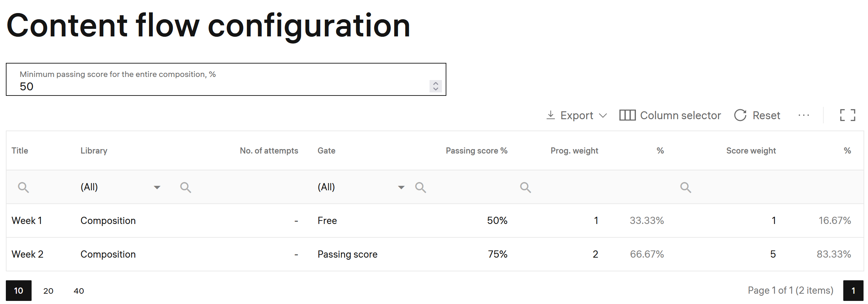Image resolution: width=868 pixels, height=304 pixels.
Task: Click the Reset refresh icon
Action: tap(740, 115)
